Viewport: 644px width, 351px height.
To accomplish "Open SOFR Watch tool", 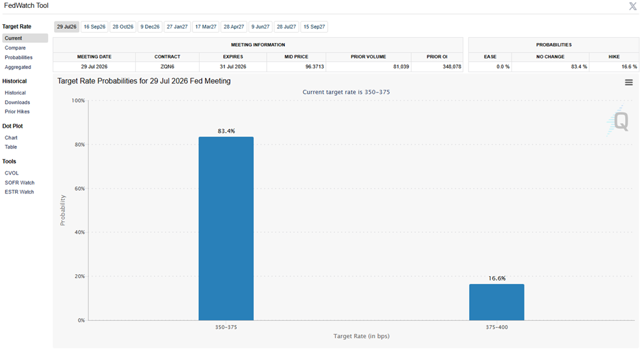I will tap(20, 182).
